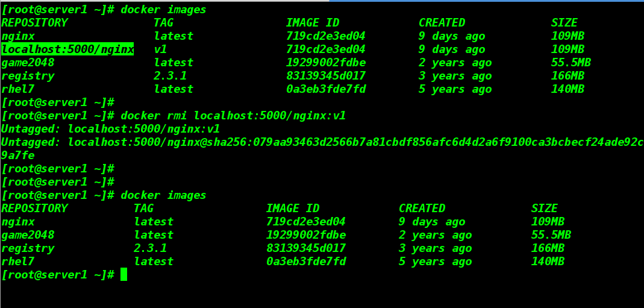Click 0a3eb3fde7fd in the first docker images output

click(x=326, y=89)
